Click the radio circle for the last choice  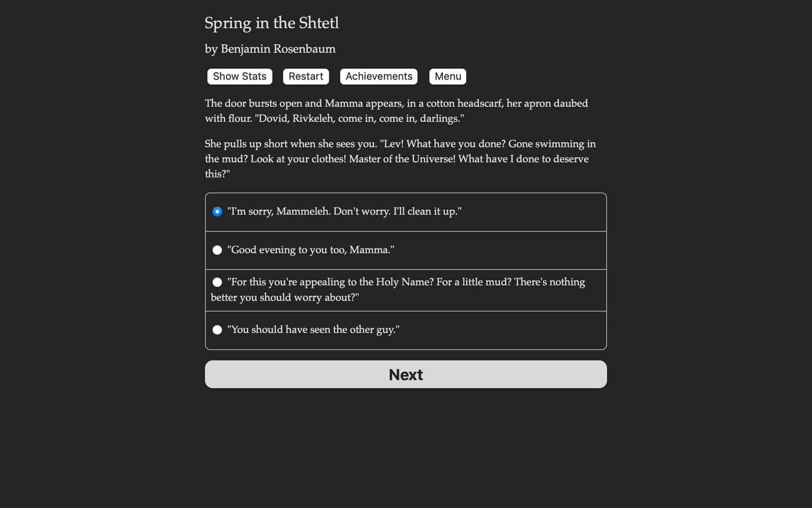[x=217, y=330]
